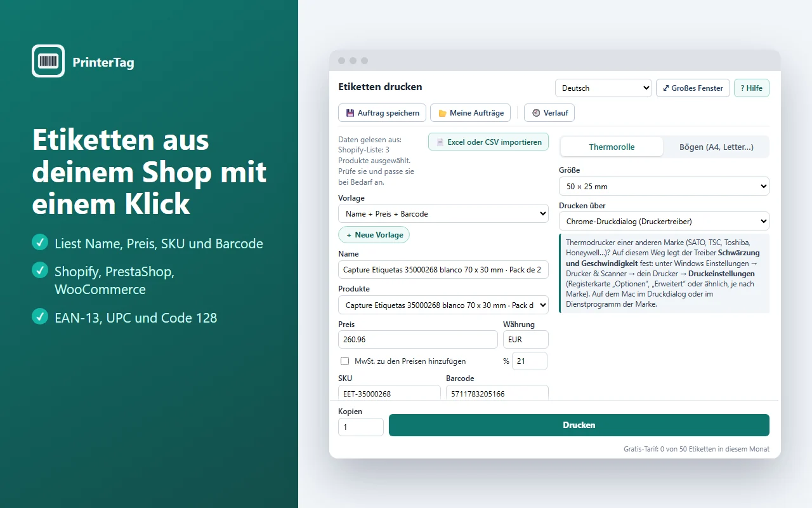
Task: Open the Produkte selection dropdown
Action: pos(443,305)
